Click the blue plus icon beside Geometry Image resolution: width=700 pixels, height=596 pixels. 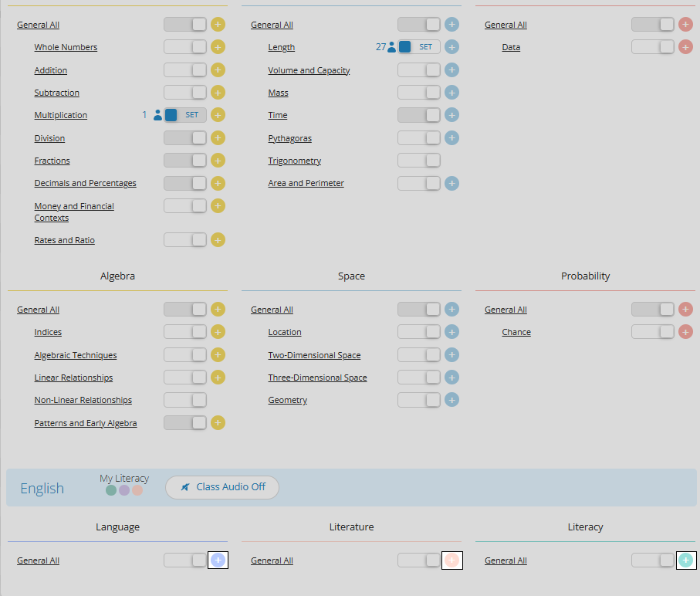pos(451,400)
